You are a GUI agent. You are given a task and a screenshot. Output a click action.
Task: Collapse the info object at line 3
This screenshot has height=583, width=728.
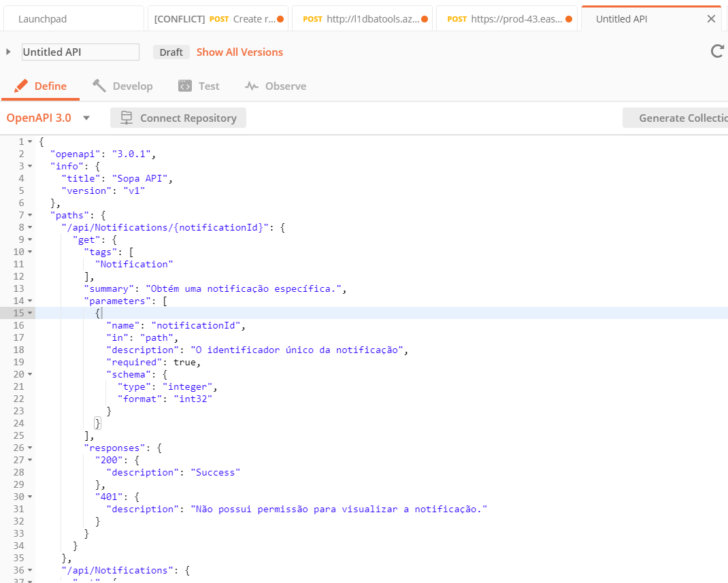tap(28, 165)
